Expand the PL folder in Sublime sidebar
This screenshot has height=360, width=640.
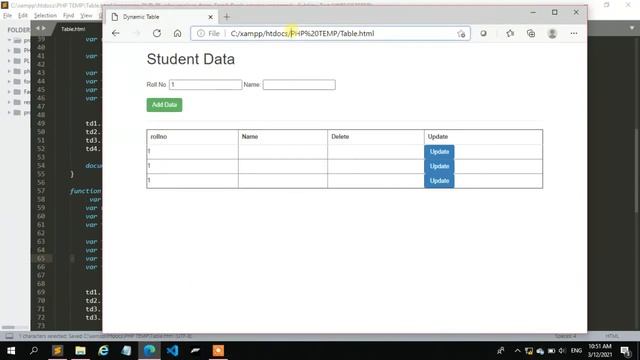tap(9, 61)
